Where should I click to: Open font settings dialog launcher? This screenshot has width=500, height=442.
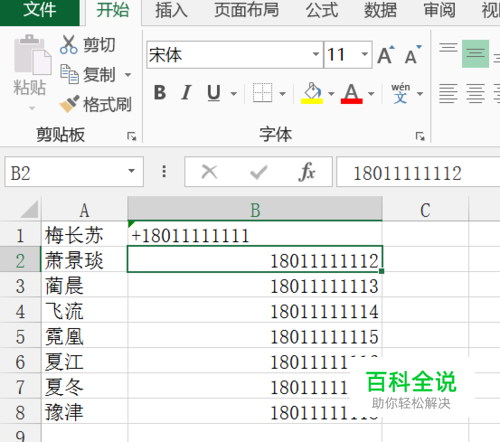coord(420,136)
